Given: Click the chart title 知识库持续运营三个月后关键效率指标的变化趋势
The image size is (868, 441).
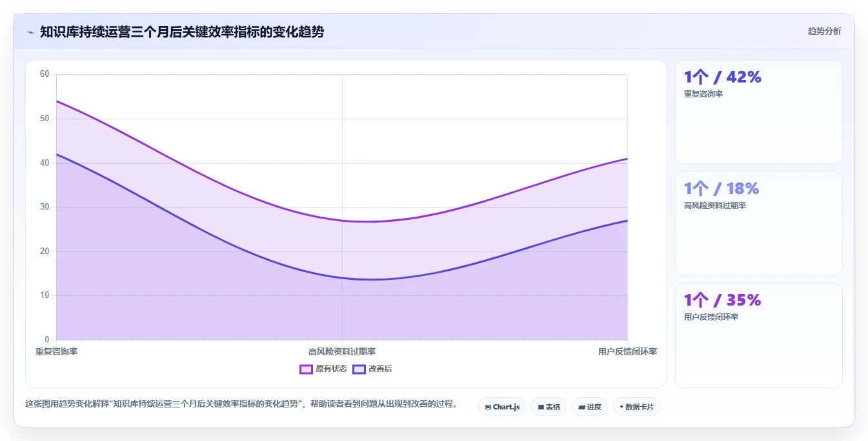Looking at the screenshot, I should click(182, 32).
